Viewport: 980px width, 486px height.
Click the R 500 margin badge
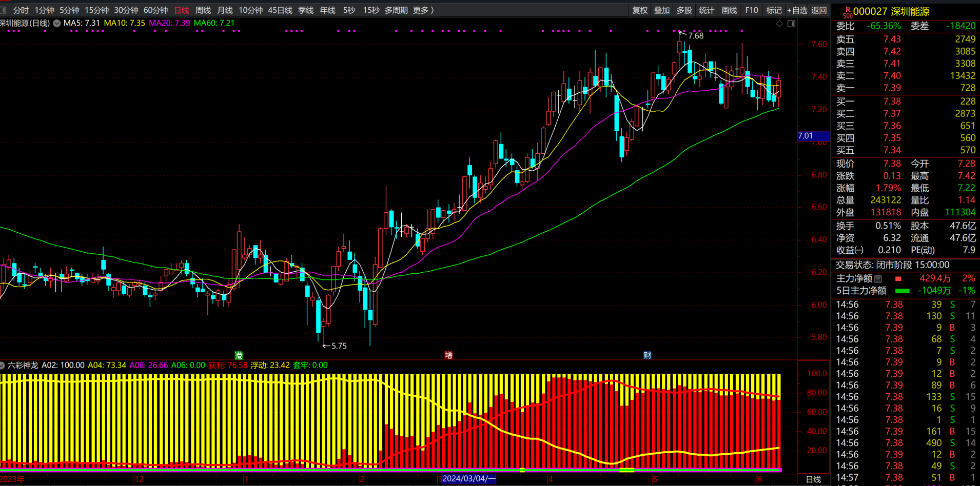(x=848, y=12)
